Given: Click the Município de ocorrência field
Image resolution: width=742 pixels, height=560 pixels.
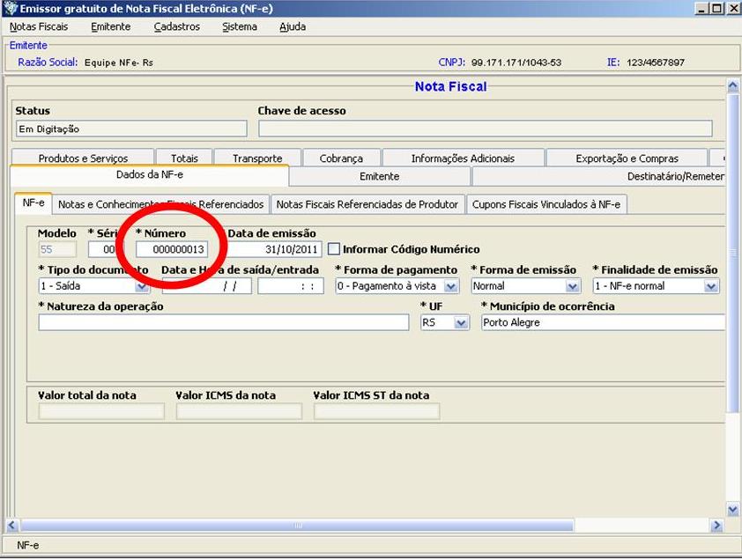Looking at the screenshot, I should click(x=603, y=322).
